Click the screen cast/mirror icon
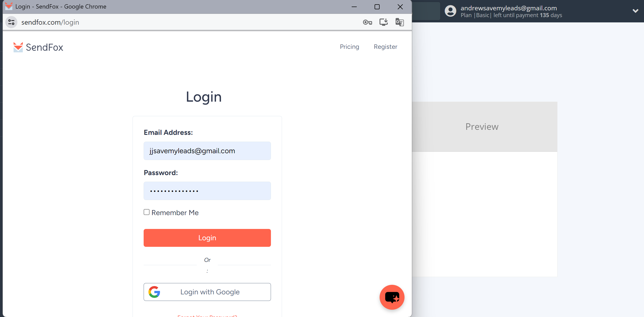This screenshot has width=644, height=317. tap(384, 22)
